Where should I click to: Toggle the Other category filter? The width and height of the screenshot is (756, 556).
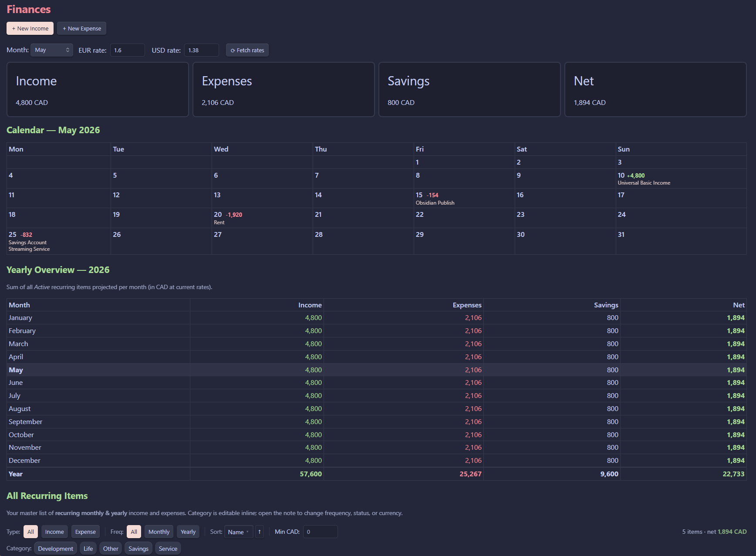111,549
